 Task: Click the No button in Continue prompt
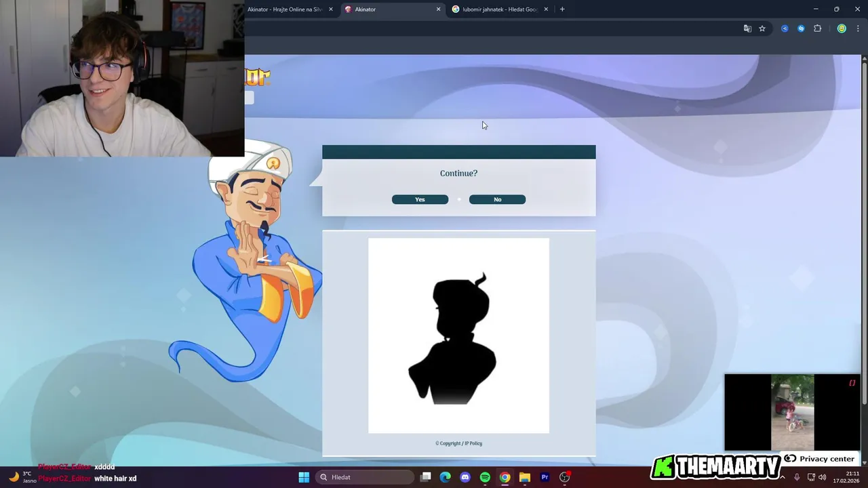point(497,199)
